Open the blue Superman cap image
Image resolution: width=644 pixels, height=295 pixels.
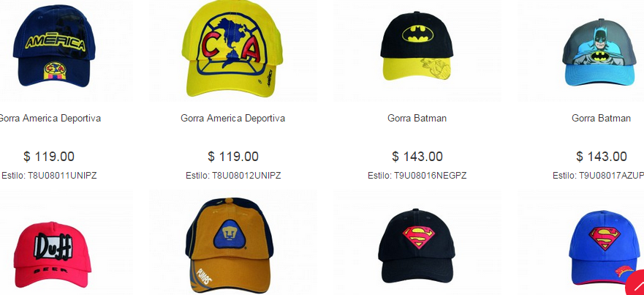click(x=604, y=247)
